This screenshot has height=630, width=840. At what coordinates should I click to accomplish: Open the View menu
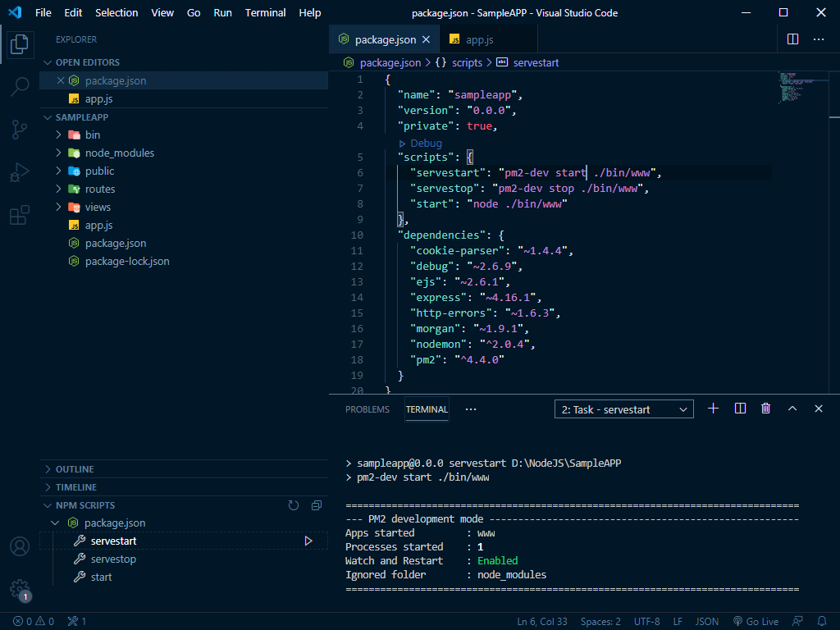click(x=162, y=12)
